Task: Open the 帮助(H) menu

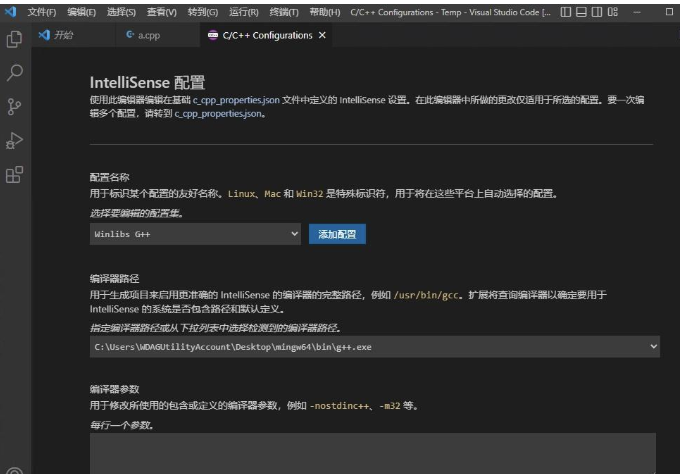Action: pyautogui.click(x=324, y=12)
